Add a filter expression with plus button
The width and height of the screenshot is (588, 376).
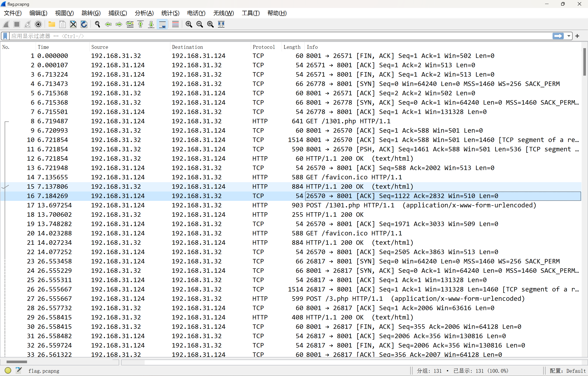(577, 36)
